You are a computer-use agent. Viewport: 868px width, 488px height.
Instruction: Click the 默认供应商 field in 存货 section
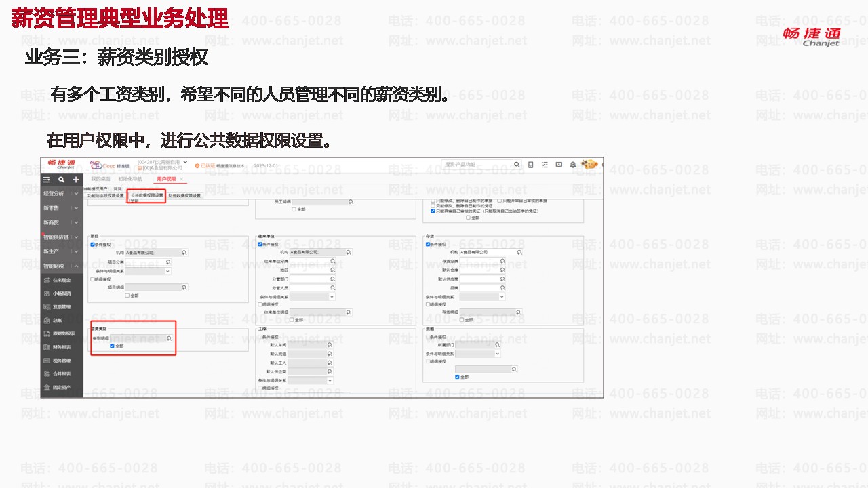(484, 279)
